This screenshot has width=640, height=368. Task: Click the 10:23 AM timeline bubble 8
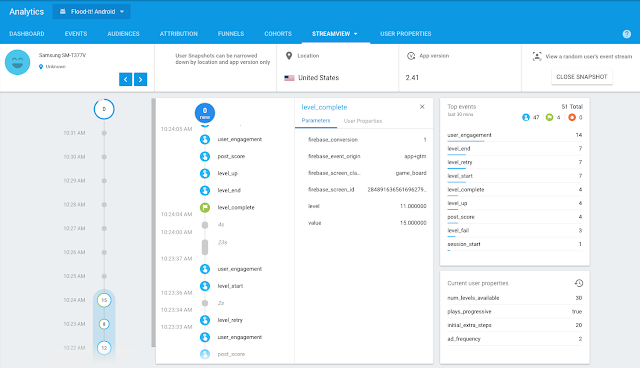tap(104, 324)
